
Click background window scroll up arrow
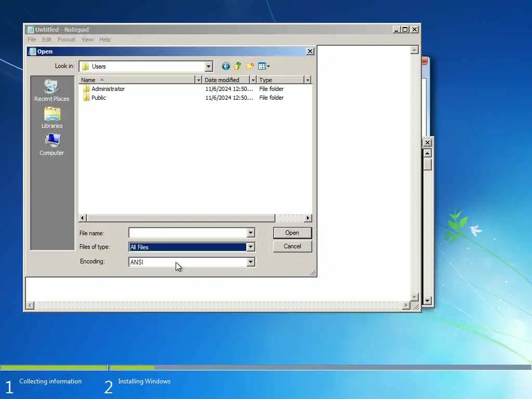427,153
